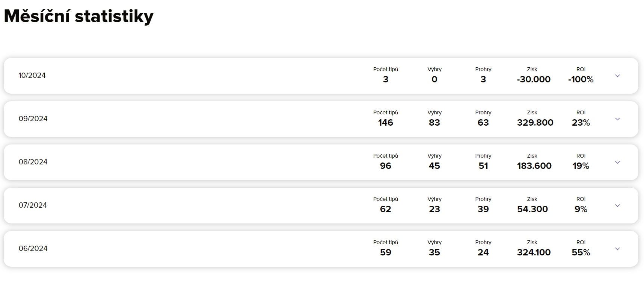Click the 55% ROI value

point(581,252)
